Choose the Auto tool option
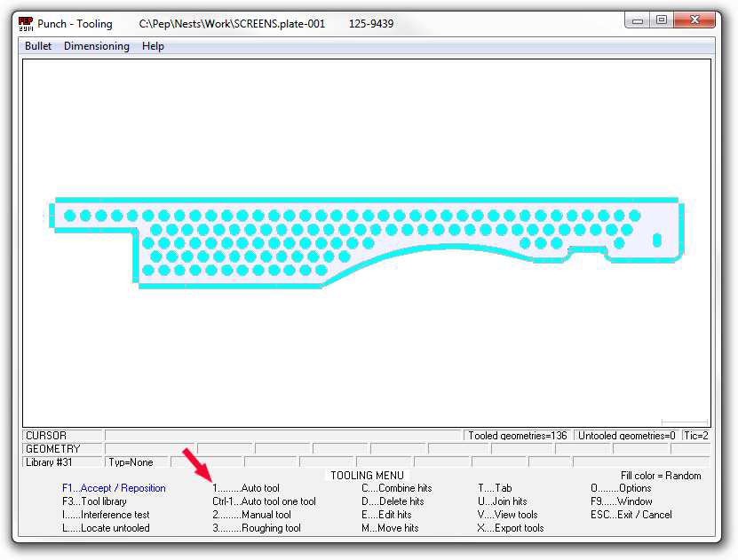 point(246,488)
